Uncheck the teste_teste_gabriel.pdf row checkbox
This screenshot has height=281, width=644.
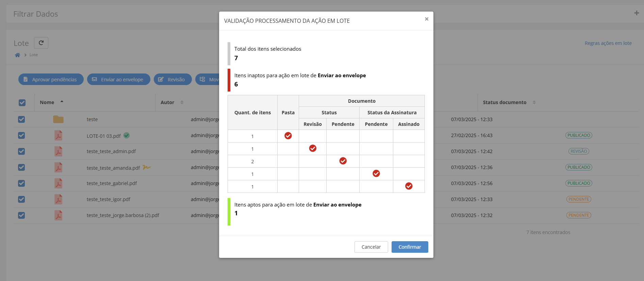click(21, 183)
